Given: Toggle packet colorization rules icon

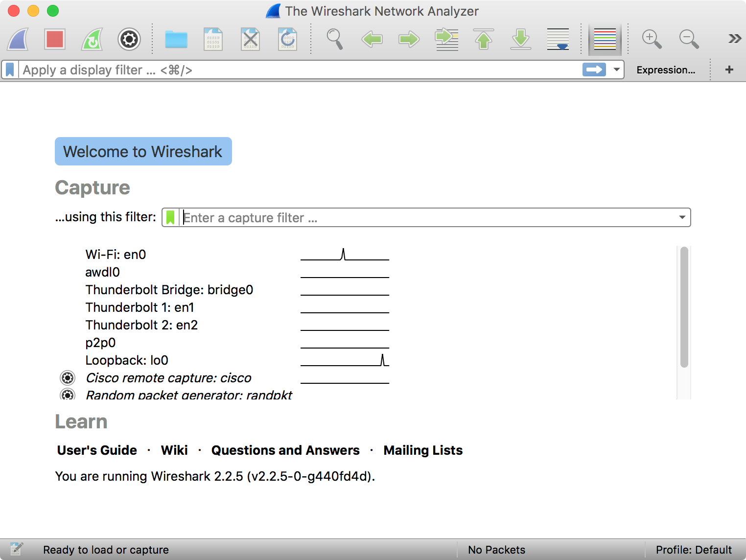Looking at the screenshot, I should (x=605, y=39).
